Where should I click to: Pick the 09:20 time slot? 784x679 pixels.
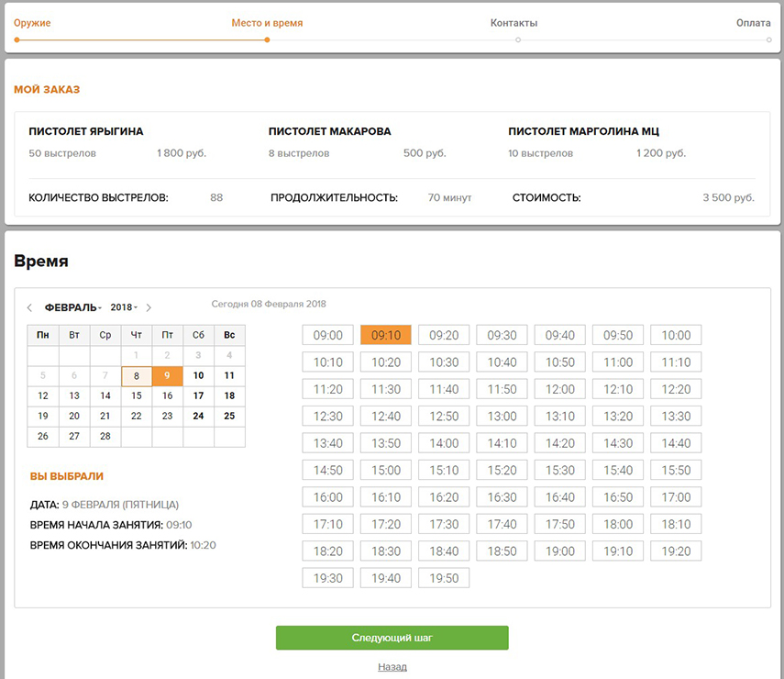coord(444,335)
